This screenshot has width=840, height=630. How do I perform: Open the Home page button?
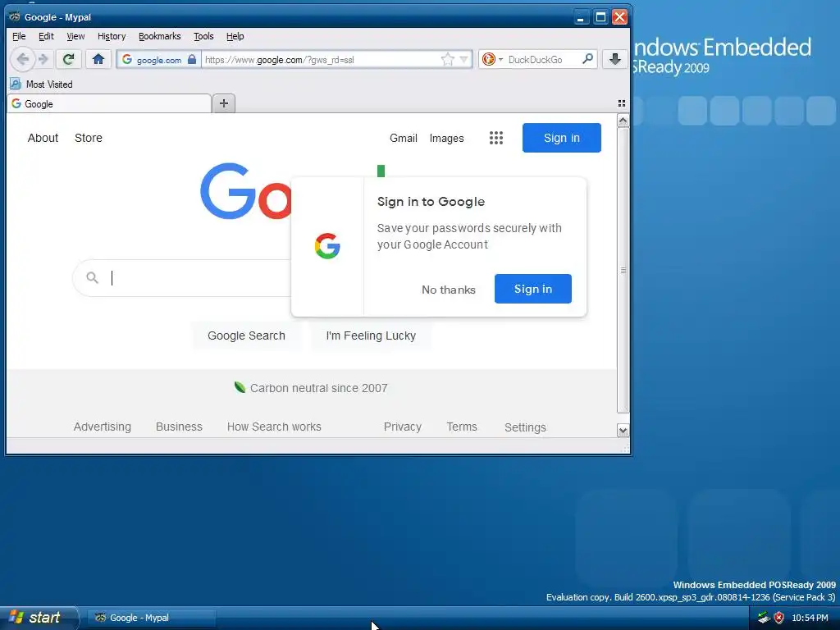(98, 59)
